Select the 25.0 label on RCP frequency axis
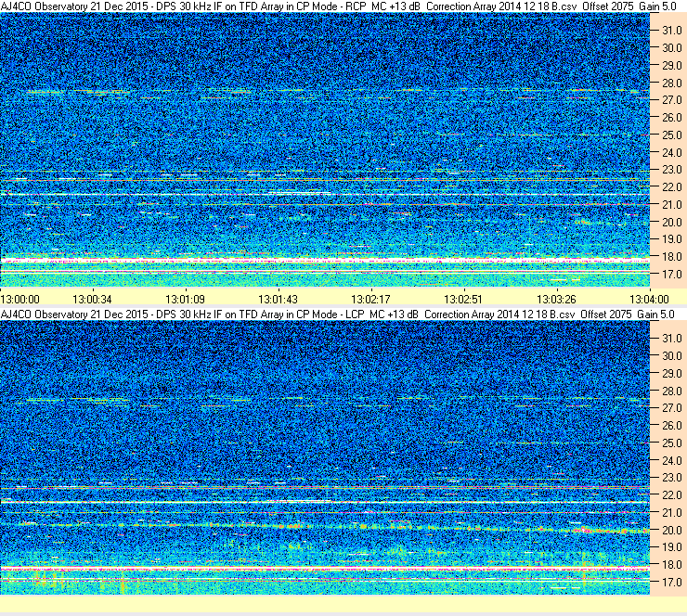Screen dimensions: 687x616 671,135
